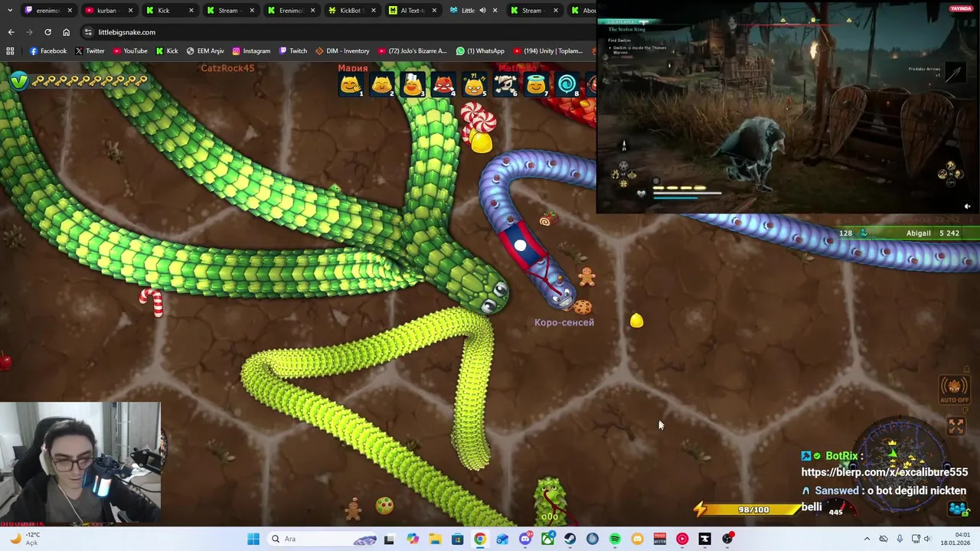Screen dimensions: 980x551
Task: Open the Instagram bookmark
Action: point(251,51)
